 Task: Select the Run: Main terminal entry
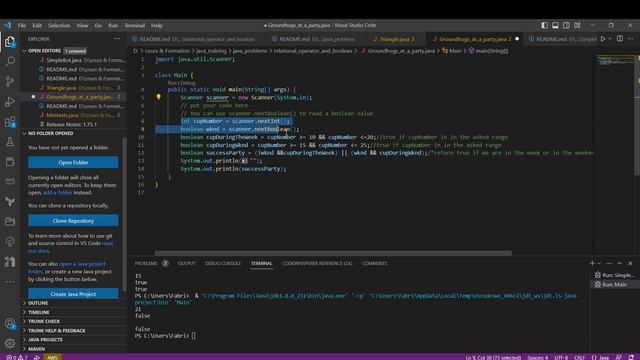[x=614, y=284]
